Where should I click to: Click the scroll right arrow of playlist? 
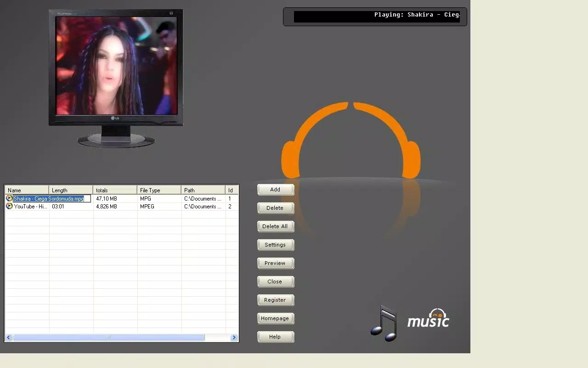tap(234, 338)
